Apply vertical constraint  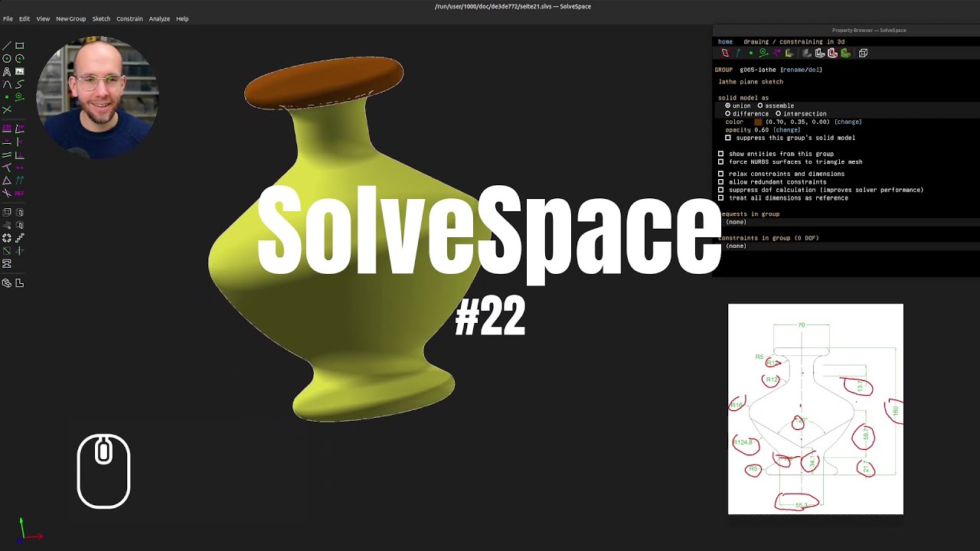coord(19,142)
